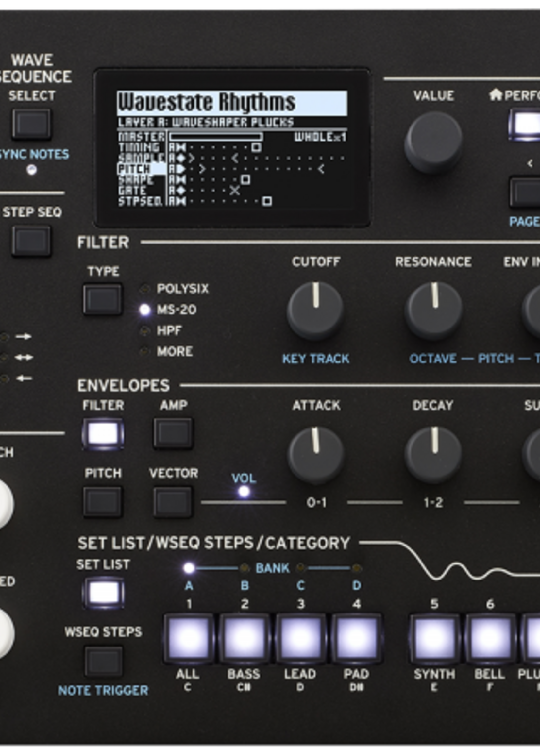Toggle the SYNC NOTES indicator LED
The width and height of the screenshot is (540, 756).
point(32,170)
